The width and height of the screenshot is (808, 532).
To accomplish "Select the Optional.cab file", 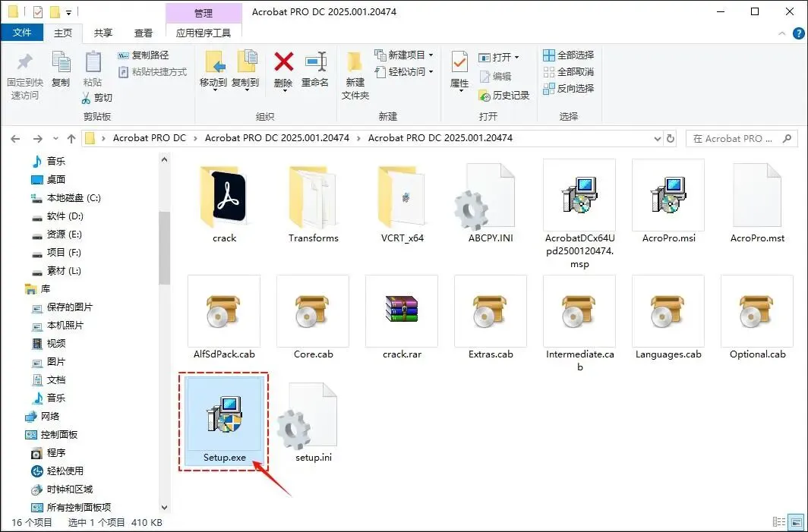I will coord(757,318).
